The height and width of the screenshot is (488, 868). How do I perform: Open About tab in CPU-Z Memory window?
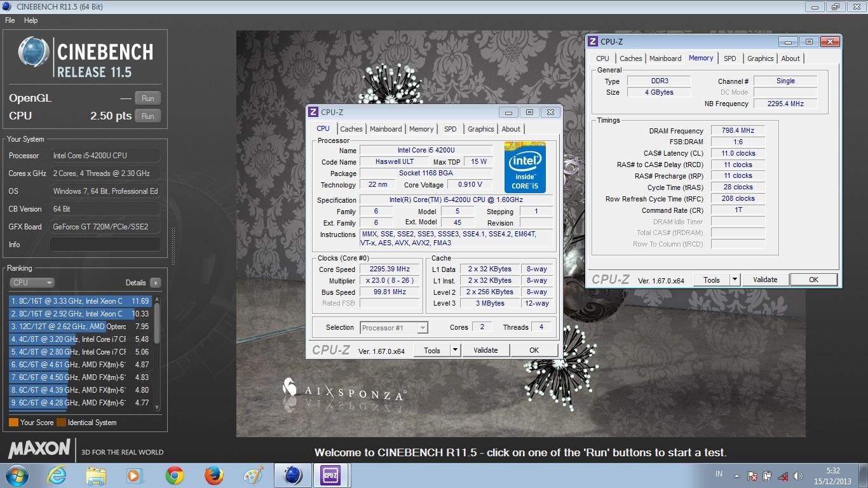point(790,58)
